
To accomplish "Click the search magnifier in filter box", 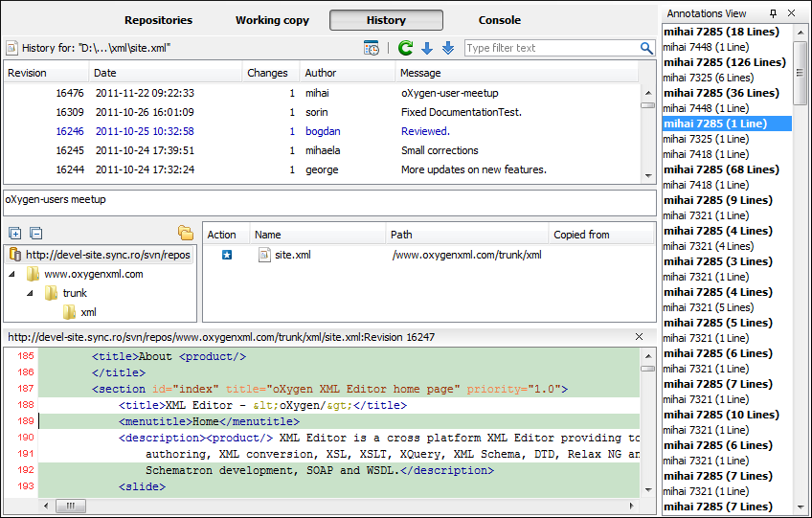I will coord(647,48).
